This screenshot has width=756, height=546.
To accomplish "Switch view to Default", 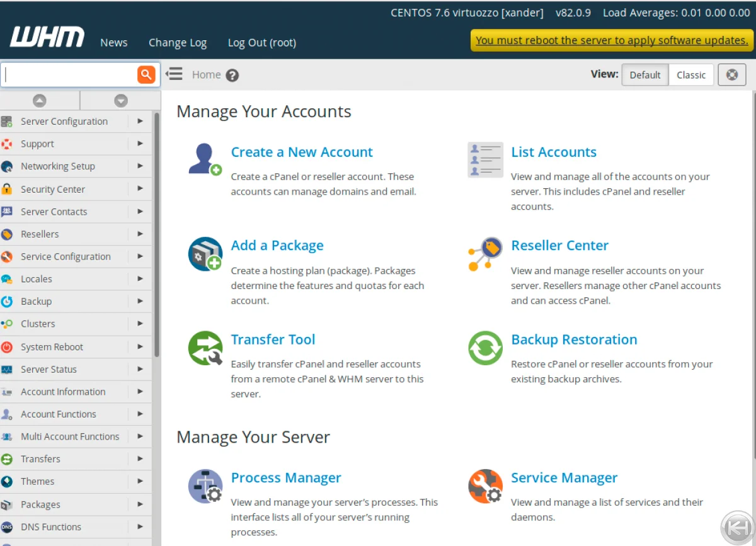I will pos(644,75).
